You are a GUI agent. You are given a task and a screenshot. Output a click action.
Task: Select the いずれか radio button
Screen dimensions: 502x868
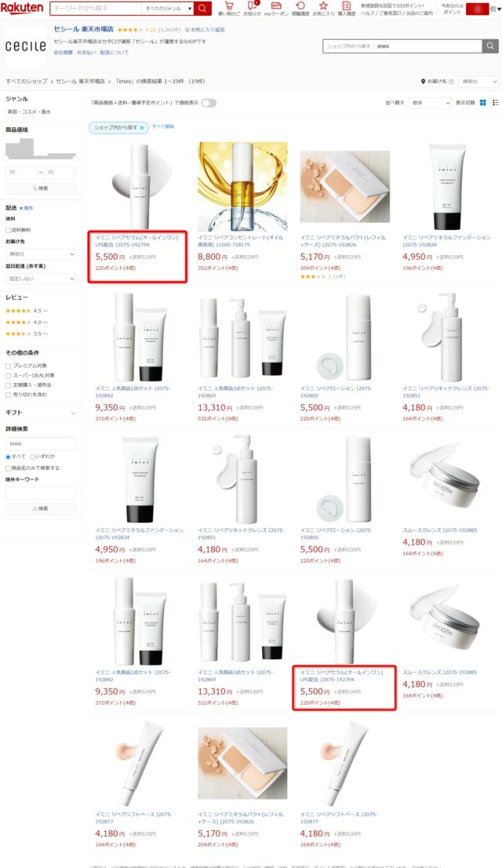[x=33, y=457]
